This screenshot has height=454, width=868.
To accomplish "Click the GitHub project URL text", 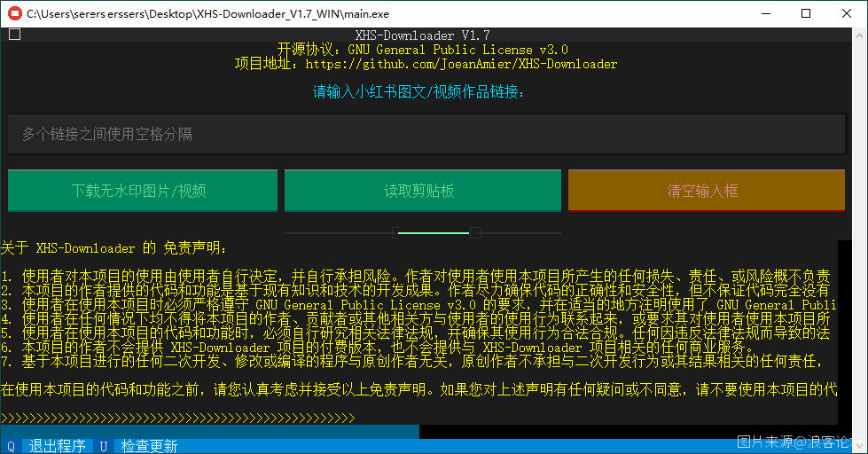I will [x=461, y=64].
